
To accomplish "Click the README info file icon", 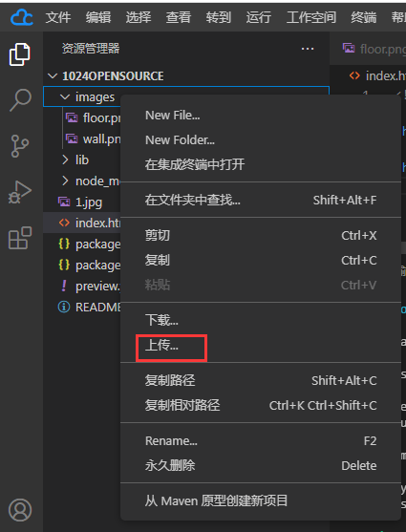I will pyautogui.click(x=64, y=307).
